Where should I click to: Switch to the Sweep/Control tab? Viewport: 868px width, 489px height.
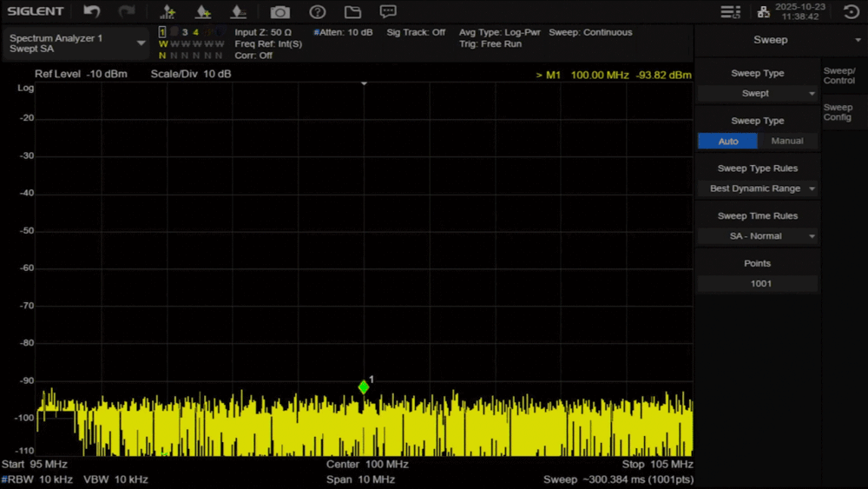click(x=839, y=76)
